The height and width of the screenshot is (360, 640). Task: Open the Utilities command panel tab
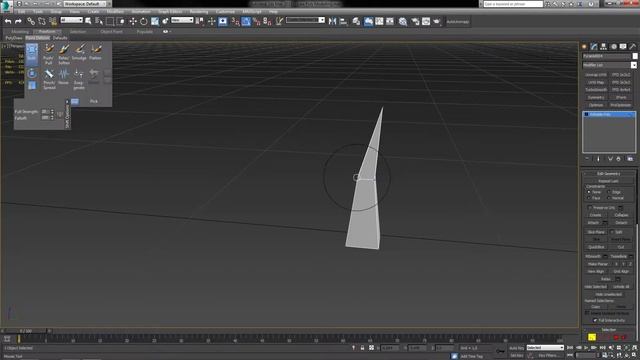(633, 47)
